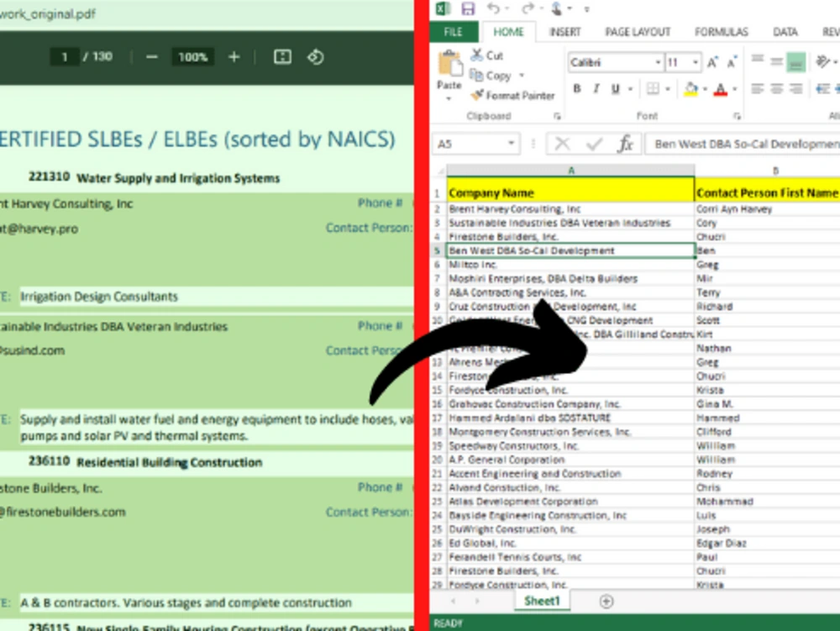
Task: Click the PDF page number field
Action: click(x=65, y=57)
